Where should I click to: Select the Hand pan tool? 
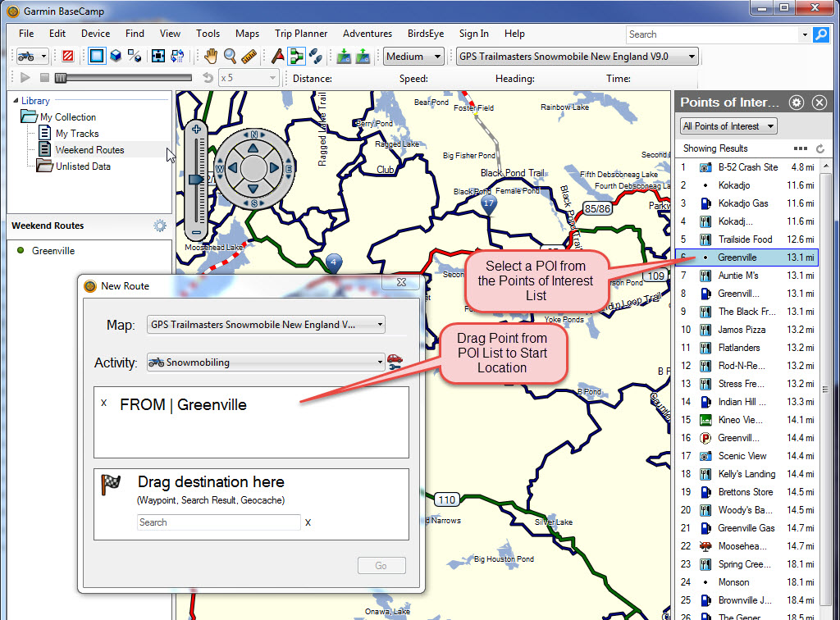point(211,57)
